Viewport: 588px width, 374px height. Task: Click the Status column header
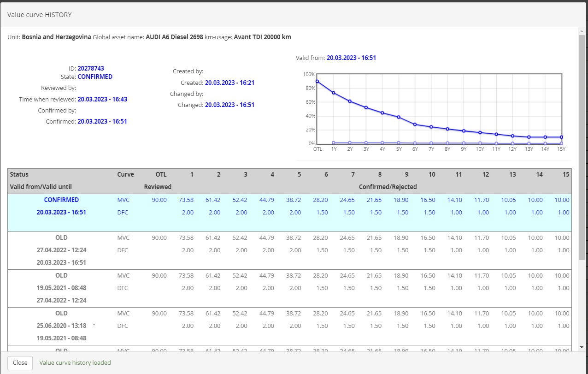point(19,175)
